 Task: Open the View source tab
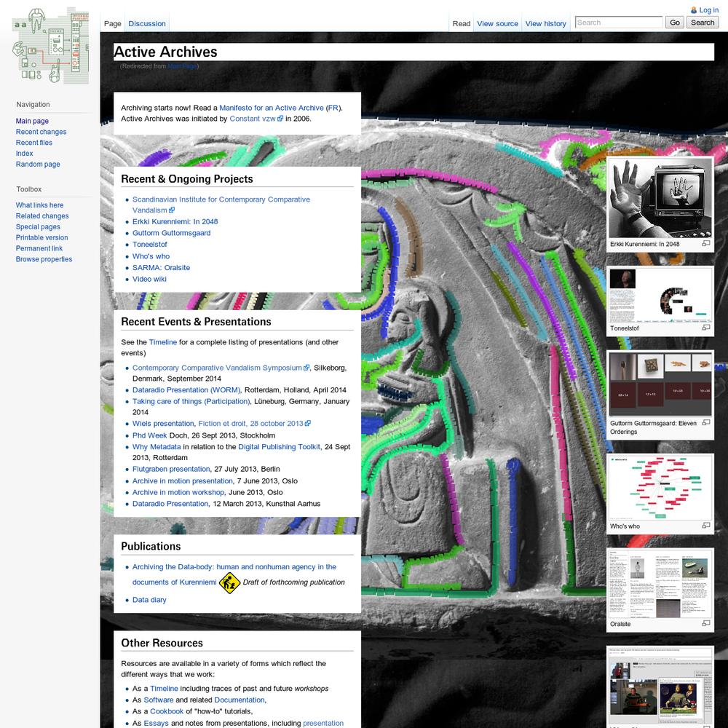497,24
